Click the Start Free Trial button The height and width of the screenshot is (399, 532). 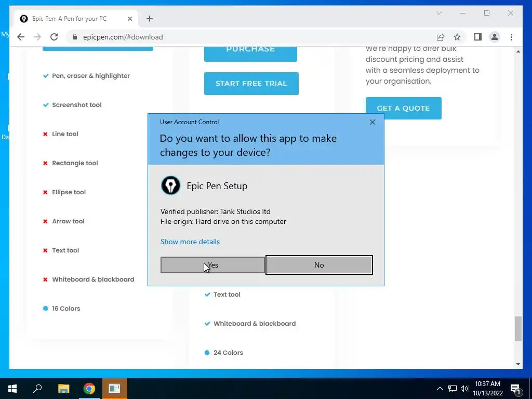tap(251, 84)
